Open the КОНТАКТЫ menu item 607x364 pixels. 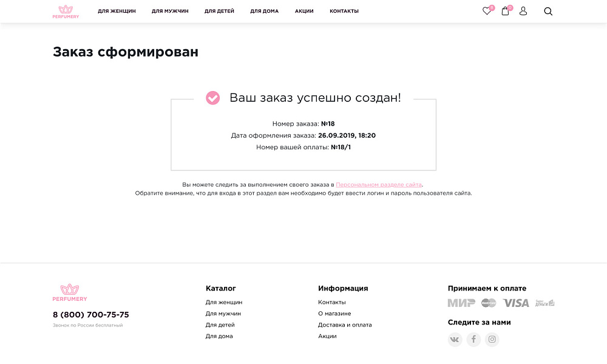[344, 11]
